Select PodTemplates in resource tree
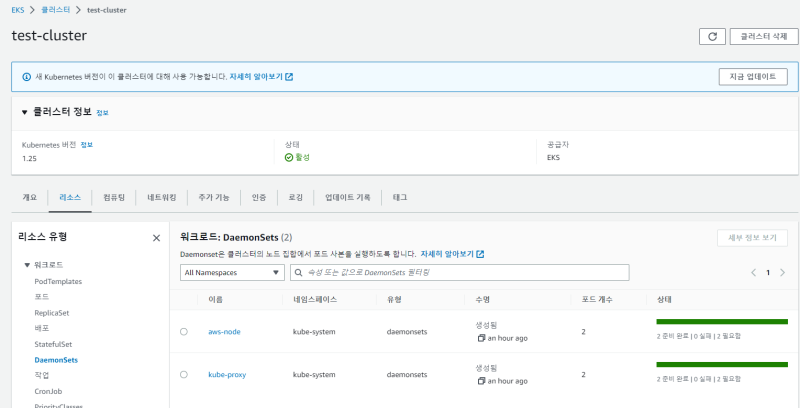800x408 pixels. (x=58, y=281)
